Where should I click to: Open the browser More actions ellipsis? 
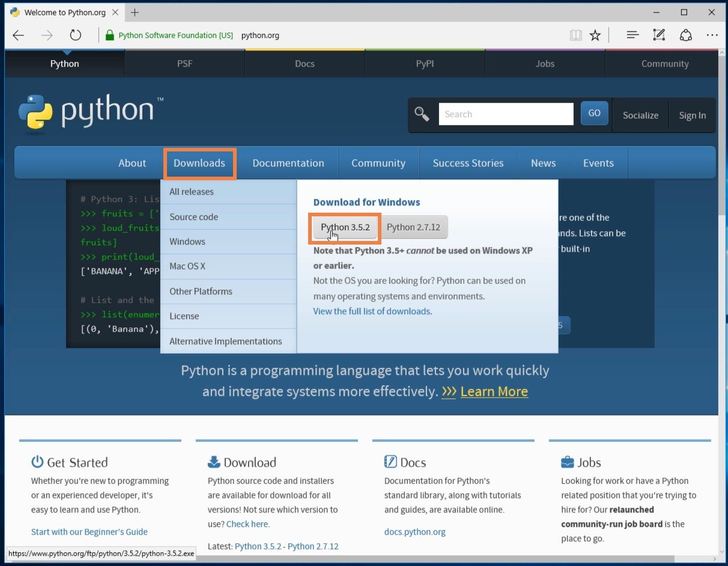point(712,35)
